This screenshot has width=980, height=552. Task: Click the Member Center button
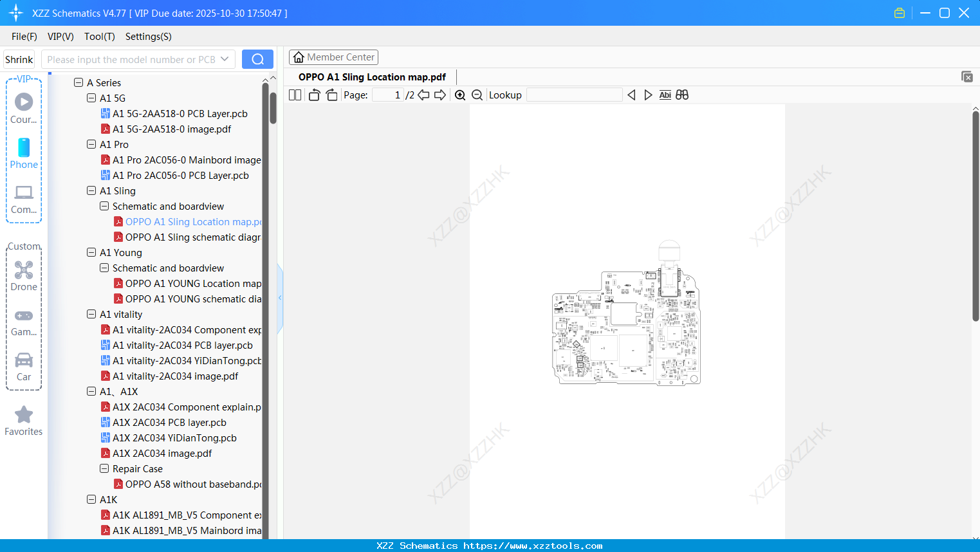click(333, 57)
